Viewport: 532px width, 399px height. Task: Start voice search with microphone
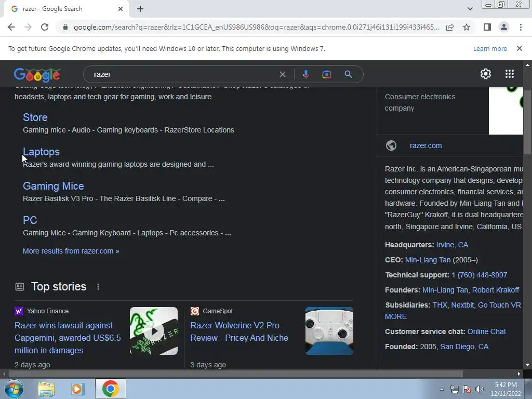tap(305, 74)
